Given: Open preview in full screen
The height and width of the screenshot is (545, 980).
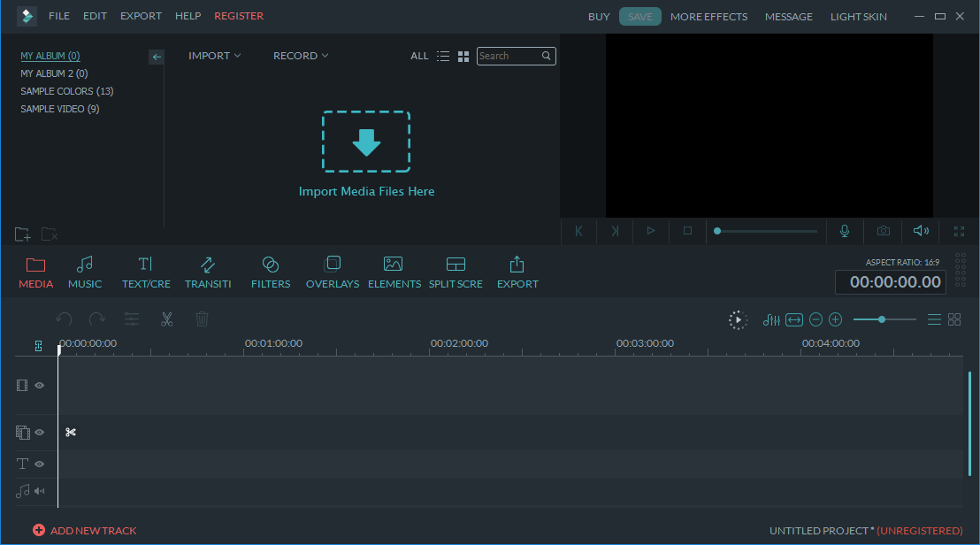Looking at the screenshot, I should coord(959,231).
